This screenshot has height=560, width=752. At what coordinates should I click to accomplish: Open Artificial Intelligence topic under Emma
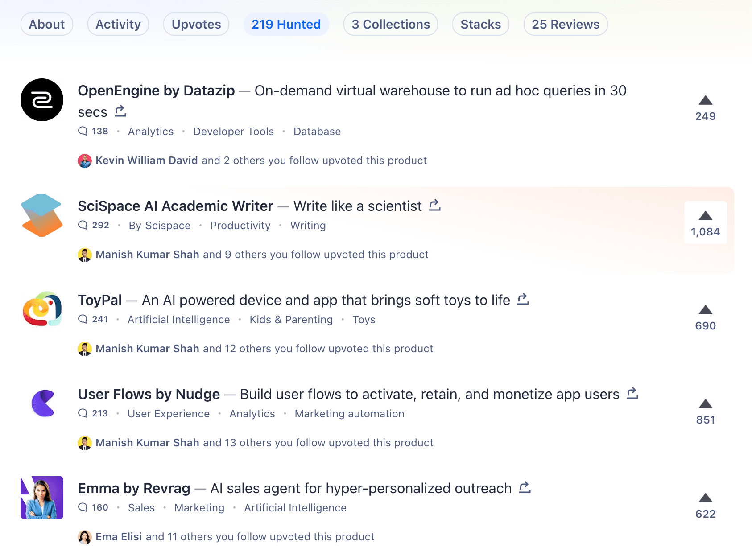pos(295,508)
